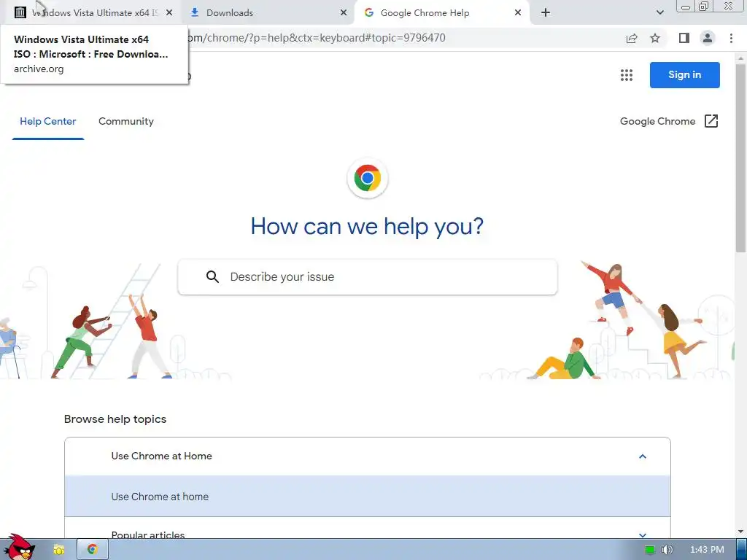Click the Downloads tab arrow icon
The image size is (747, 560).
(194, 13)
